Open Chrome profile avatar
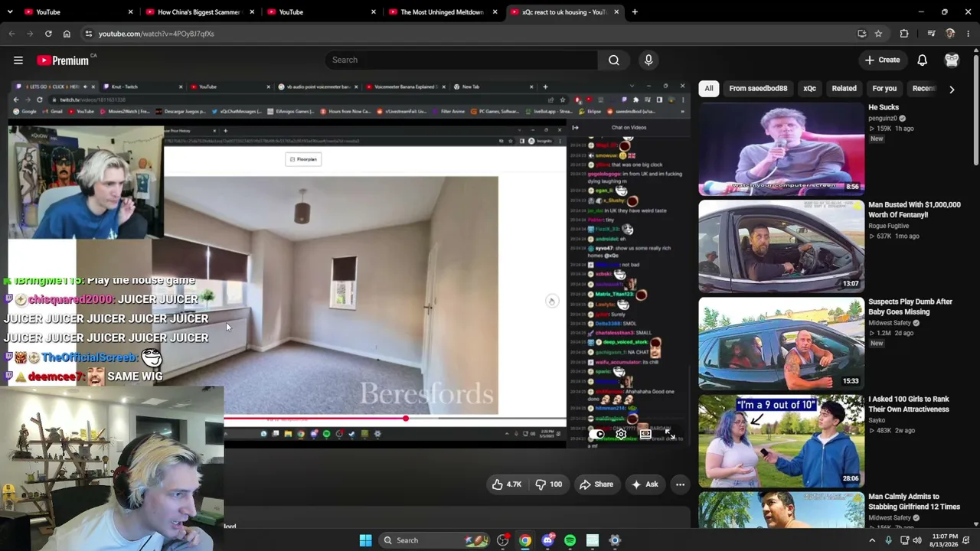The height and width of the screenshot is (551, 980). (x=950, y=34)
